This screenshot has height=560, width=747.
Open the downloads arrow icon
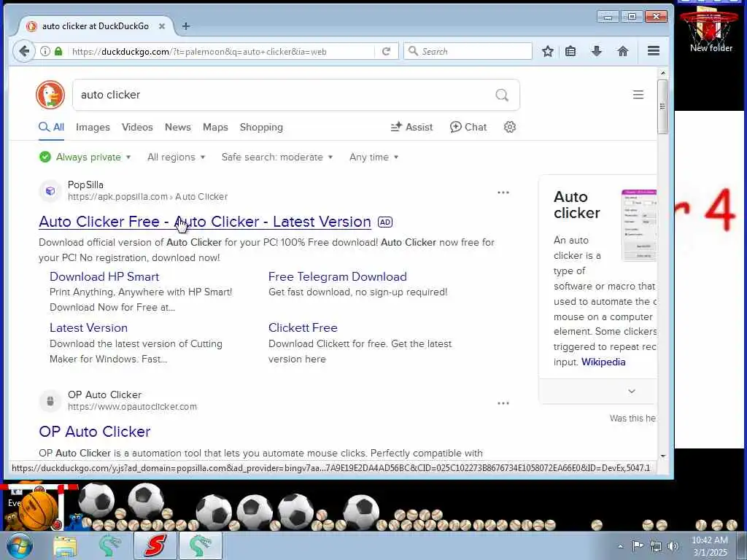(x=597, y=51)
